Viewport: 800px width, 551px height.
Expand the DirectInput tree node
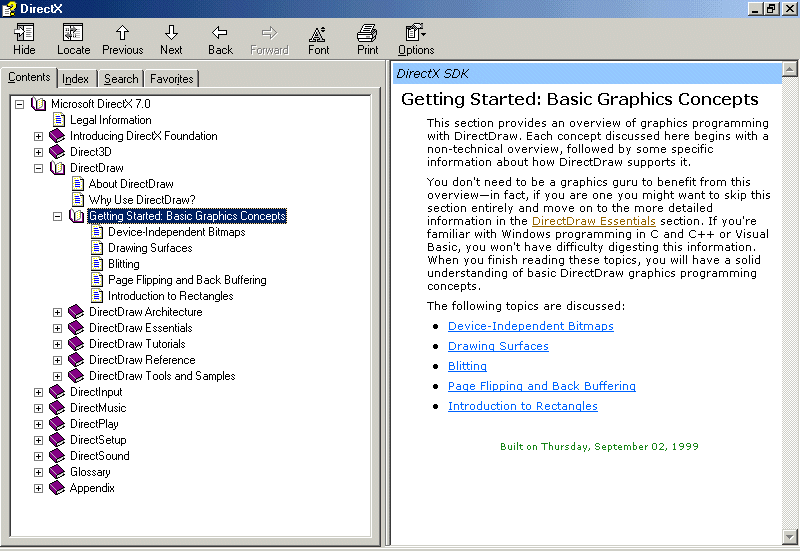point(39,392)
